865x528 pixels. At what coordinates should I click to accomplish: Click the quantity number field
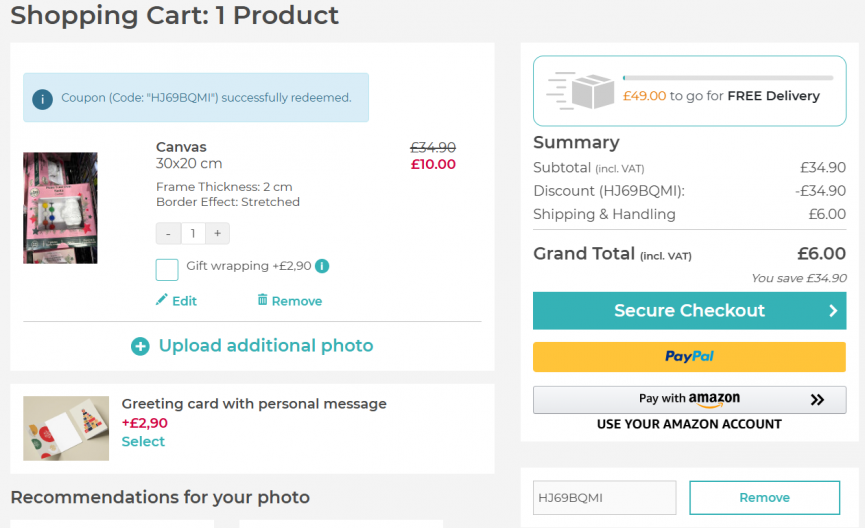[193, 233]
